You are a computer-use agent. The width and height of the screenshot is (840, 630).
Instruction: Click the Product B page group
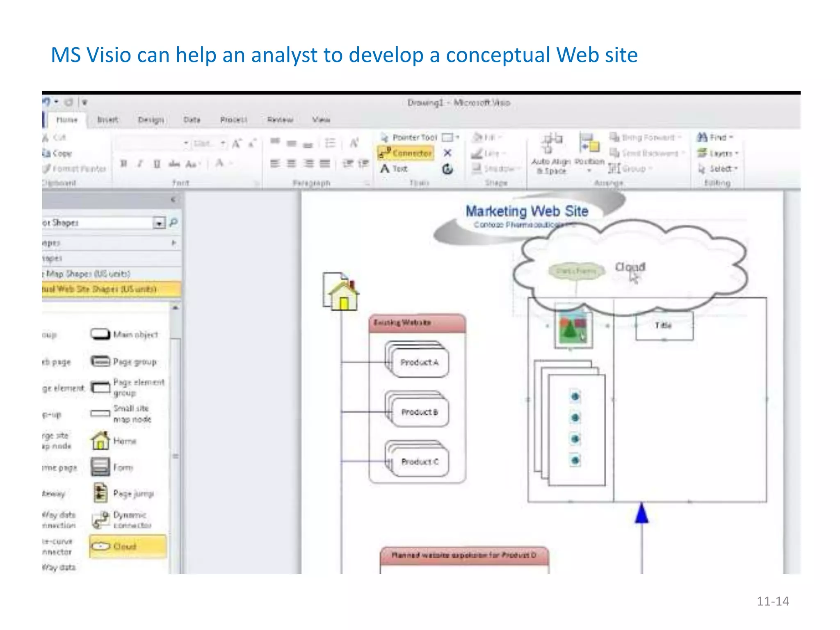click(417, 410)
